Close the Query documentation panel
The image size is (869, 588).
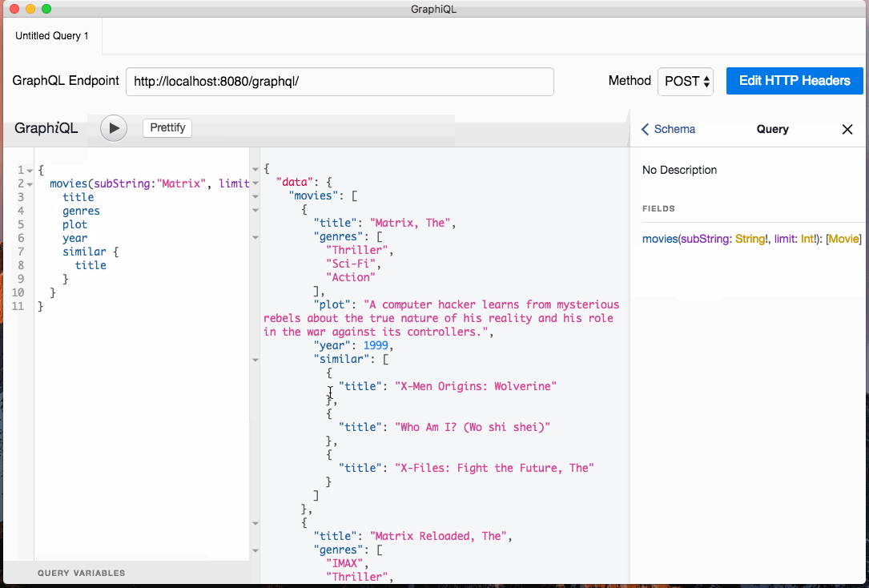pos(847,130)
